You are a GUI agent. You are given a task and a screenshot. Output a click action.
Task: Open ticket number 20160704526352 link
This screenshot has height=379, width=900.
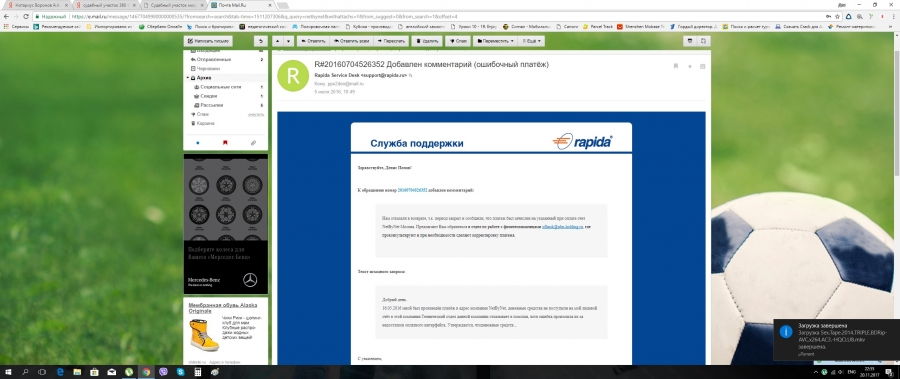point(412,190)
